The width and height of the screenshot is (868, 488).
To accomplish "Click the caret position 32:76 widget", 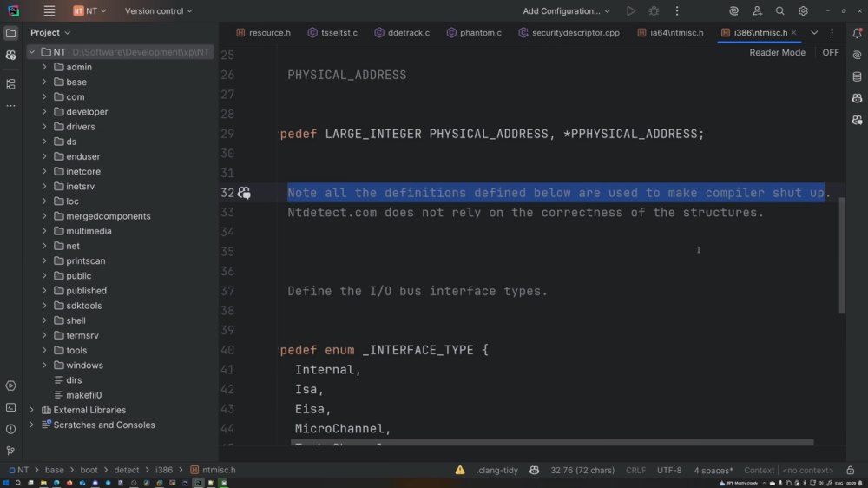I will click(582, 471).
